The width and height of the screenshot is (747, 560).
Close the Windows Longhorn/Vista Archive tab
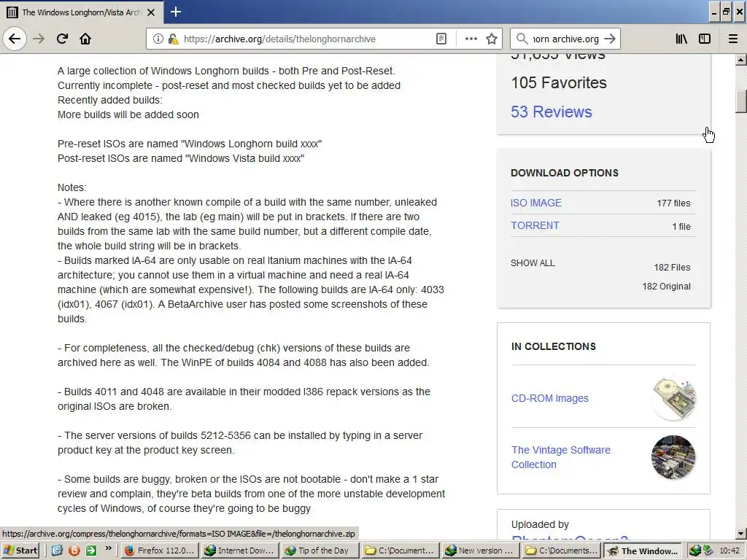point(151,12)
